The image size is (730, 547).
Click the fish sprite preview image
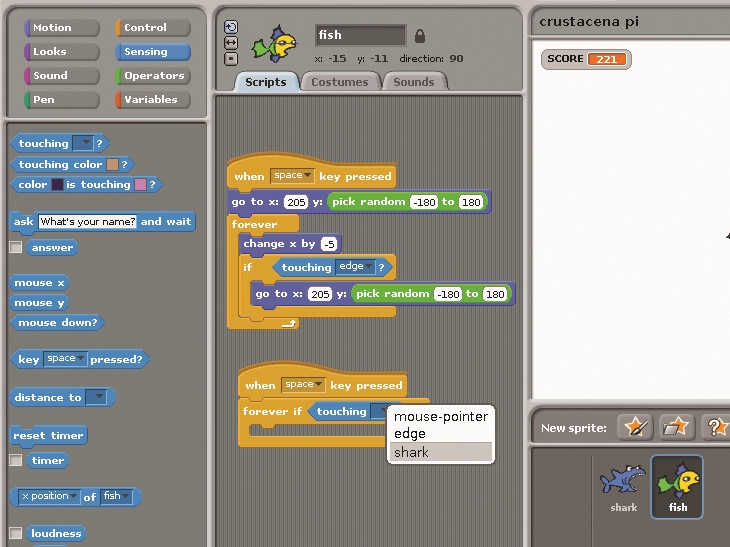pyautogui.click(x=275, y=44)
